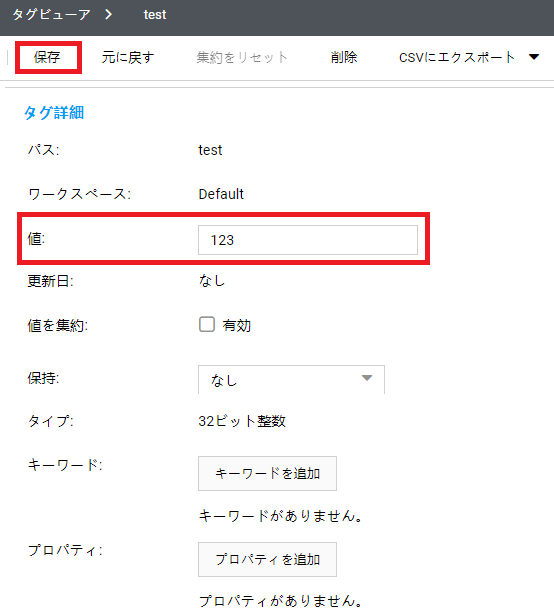Screen dimensions: 554x616
Task: Click the breadcrumb chevron separator icon
Action: 109,15
